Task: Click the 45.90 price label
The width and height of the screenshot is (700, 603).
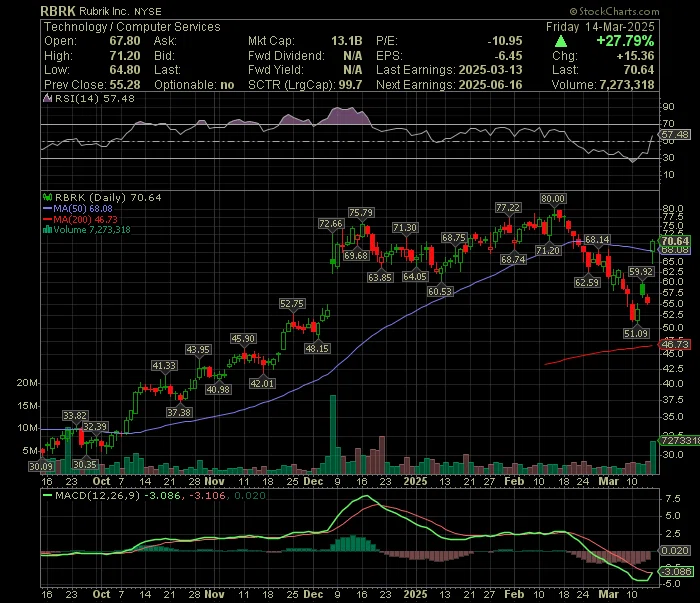Action: point(243,338)
